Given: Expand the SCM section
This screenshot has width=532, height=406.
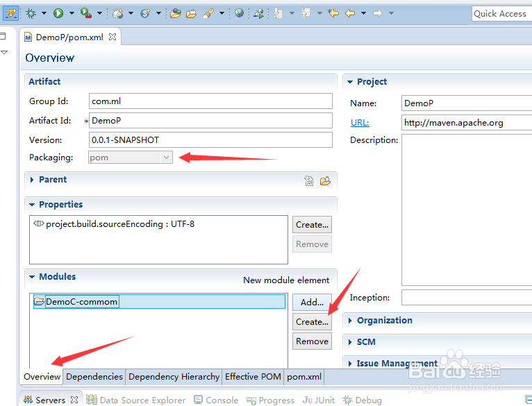Looking at the screenshot, I should [350, 342].
